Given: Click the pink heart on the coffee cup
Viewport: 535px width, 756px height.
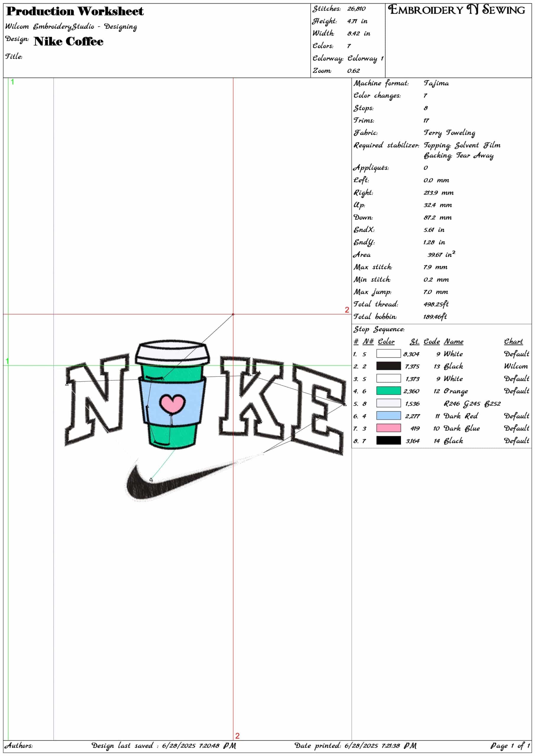Looking at the screenshot, I should (172, 403).
